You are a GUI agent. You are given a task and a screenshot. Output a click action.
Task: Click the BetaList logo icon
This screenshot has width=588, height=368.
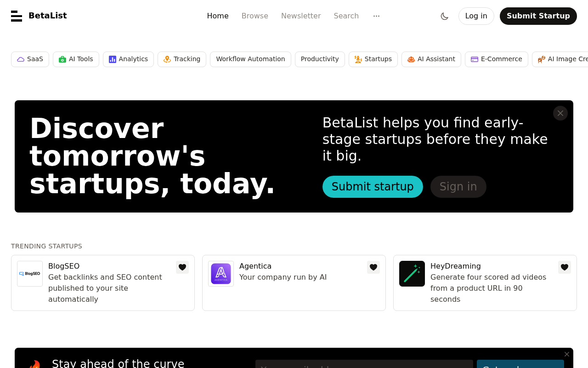pyautogui.click(x=17, y=16)
